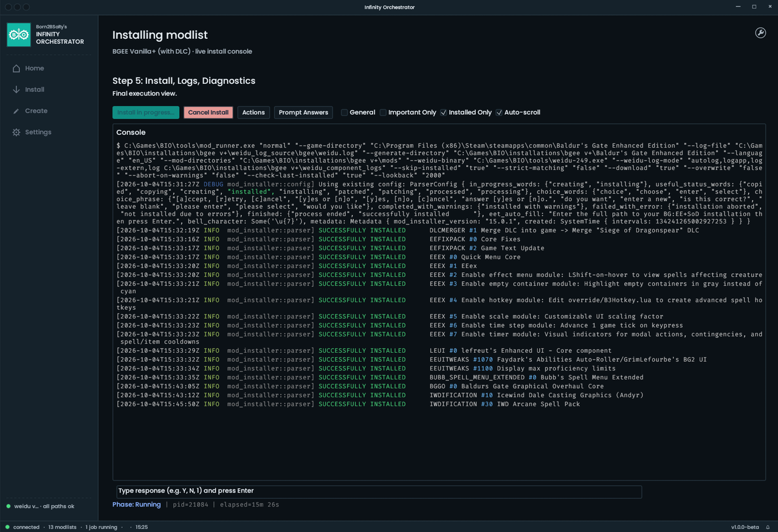Open Settings from the sidebar
Image resolution: width=778 pixels, height=532 pixels.
pyautogui.click(x=38, y=132)
